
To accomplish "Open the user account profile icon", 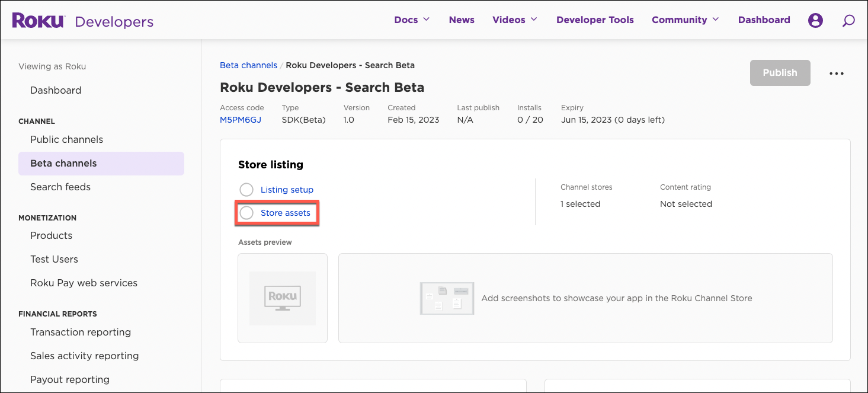I will [815, 20].
